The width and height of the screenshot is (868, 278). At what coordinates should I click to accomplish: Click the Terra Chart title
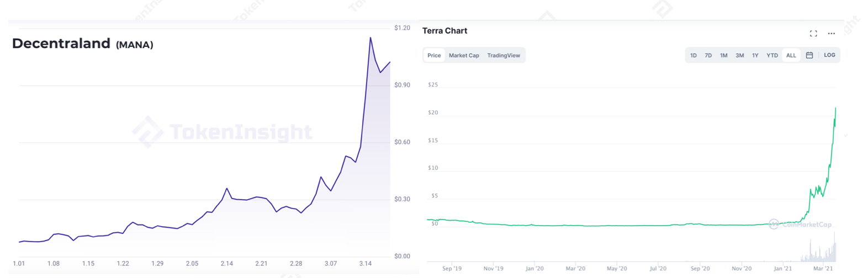pos(444,31)
